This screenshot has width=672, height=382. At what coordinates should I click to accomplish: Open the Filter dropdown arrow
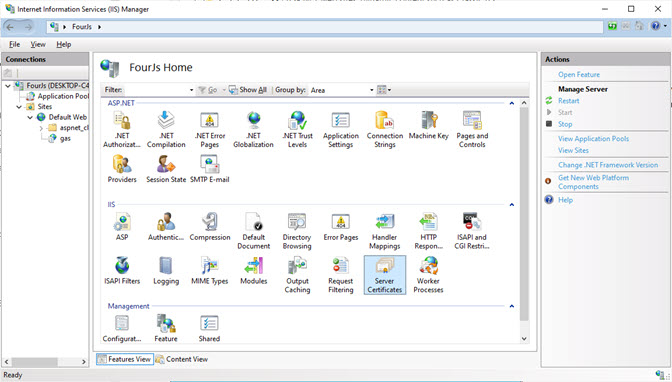click(x=191, y=90)
